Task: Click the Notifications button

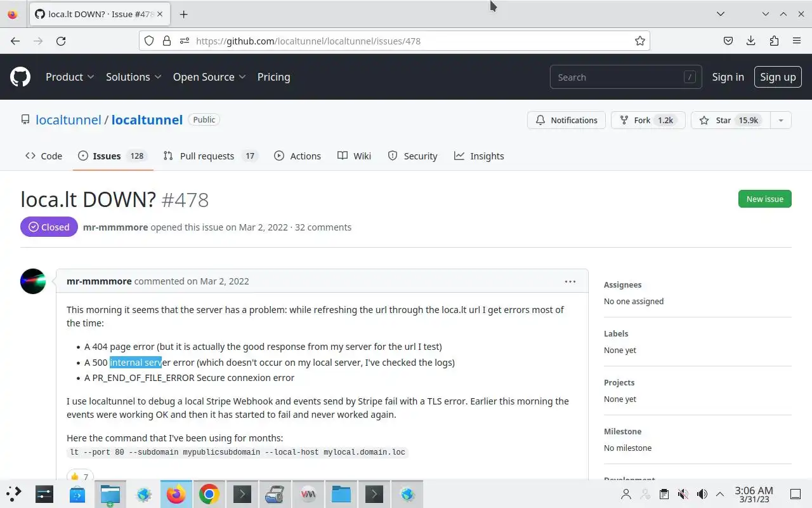Action: (566, 120)
